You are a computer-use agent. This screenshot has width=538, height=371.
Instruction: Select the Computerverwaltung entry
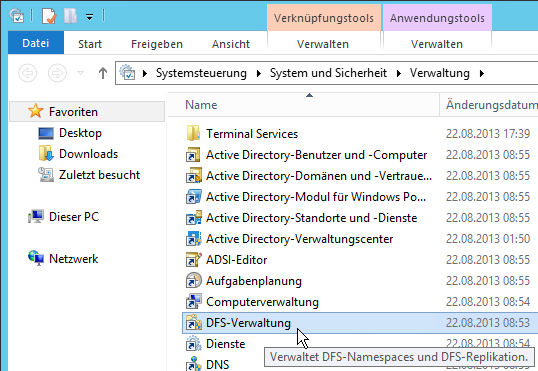262,302
